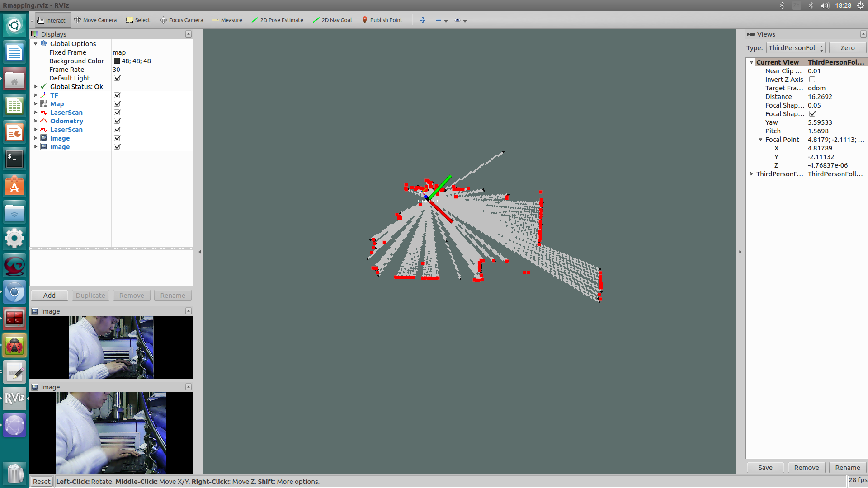Toggle the Invert Z Axis checkbox
Image resolution: width=868 pixels, height=488 pixels.
[x=812, y=80]
